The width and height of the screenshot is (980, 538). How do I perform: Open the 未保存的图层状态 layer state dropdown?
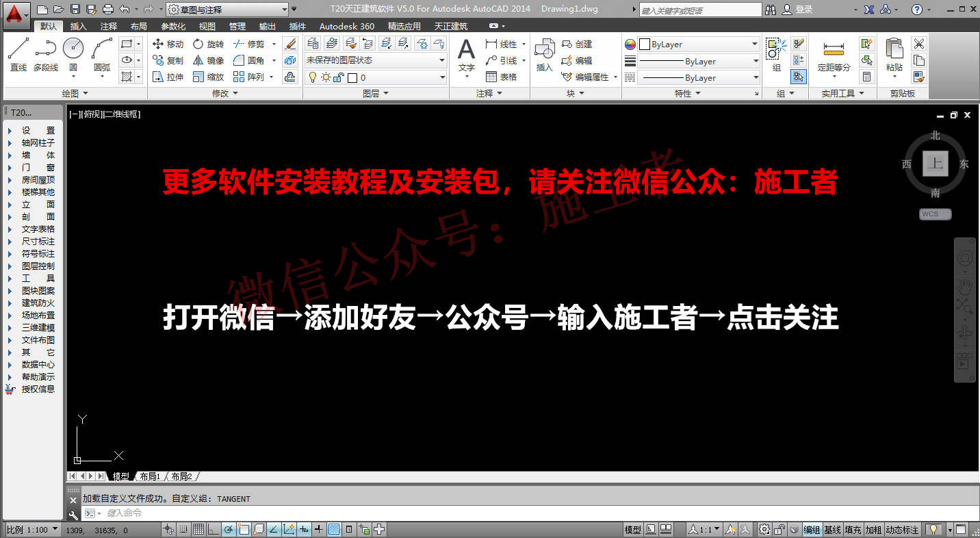click(376, 60)
